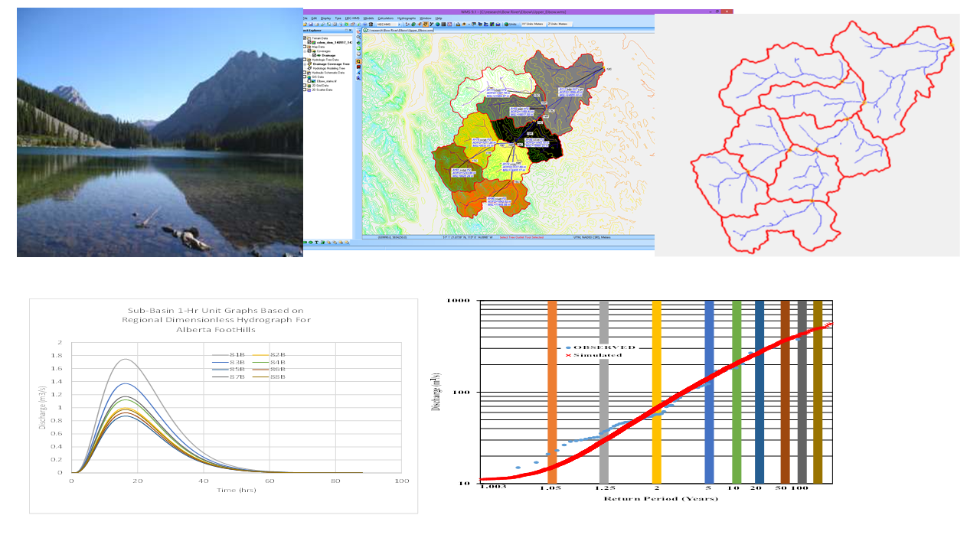
Task: Toggle the Drainage coverage checkbox
Action: click(314, 56)
